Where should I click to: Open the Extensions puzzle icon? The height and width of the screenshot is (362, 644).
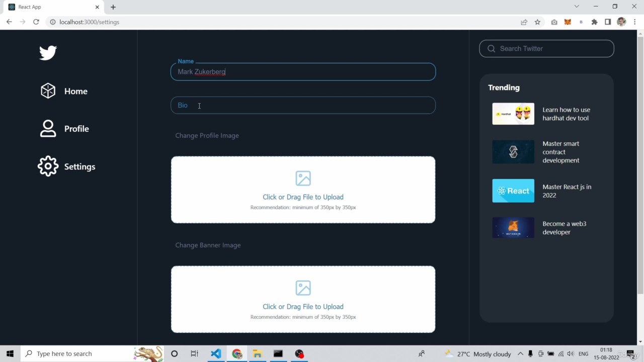coord(594,22)
